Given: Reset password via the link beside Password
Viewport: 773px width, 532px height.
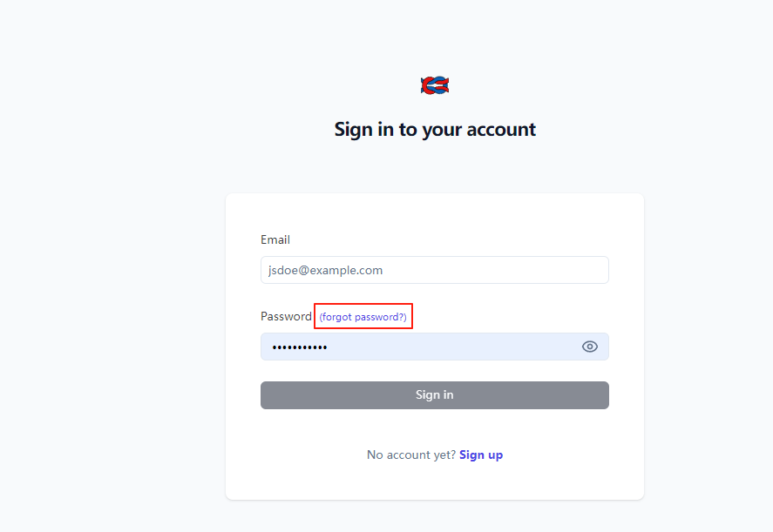Looking at the screenshot, I should (x=363, y=317).
